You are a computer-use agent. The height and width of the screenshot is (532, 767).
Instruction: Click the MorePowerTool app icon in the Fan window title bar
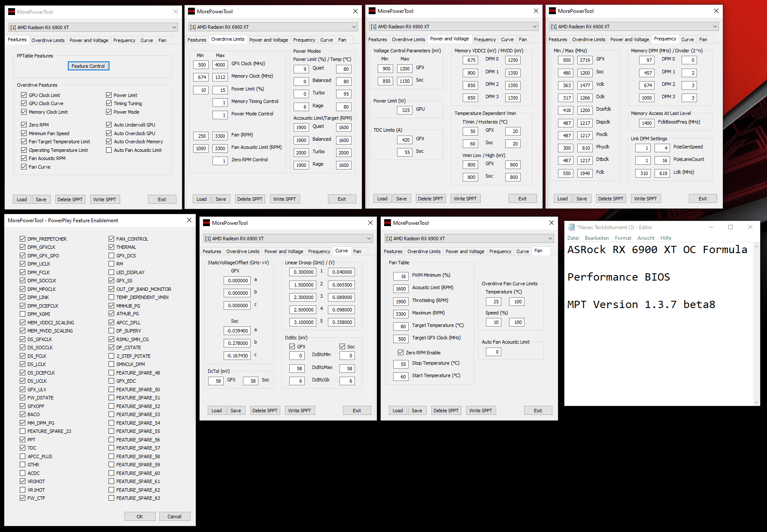(x=388, y=223)
